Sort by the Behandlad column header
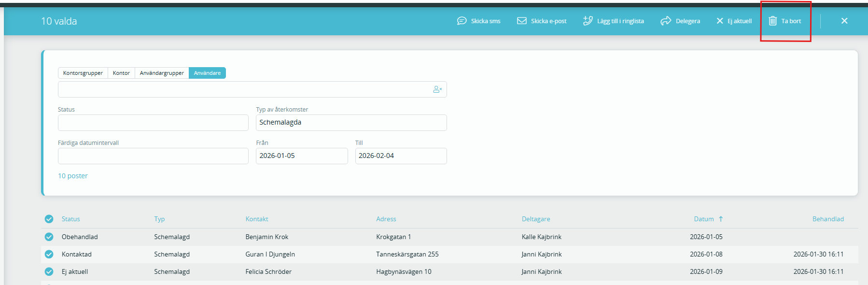Image resolution: width=868 pixels, height=285 pixels. (x=828, y=219)
